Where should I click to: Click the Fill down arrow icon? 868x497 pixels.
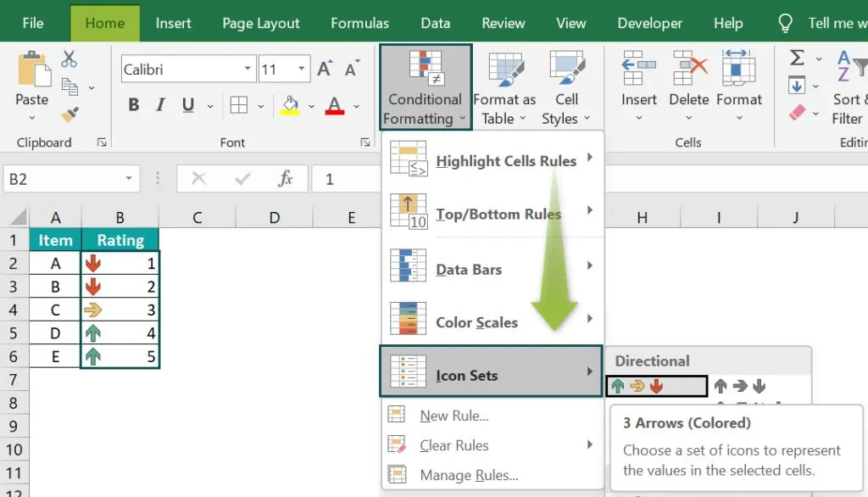tap(797, 86)
